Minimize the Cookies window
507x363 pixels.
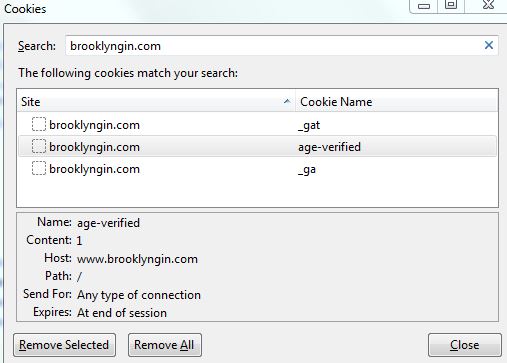coord(424,6)
